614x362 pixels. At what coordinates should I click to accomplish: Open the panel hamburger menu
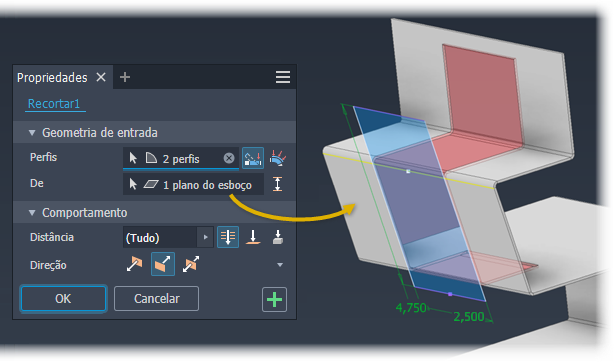coord(283,77)
